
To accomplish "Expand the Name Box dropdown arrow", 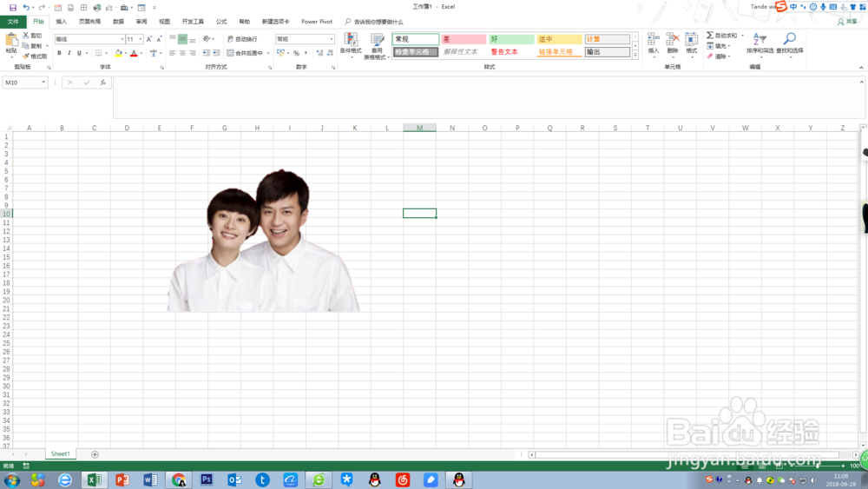I will 43,83.
